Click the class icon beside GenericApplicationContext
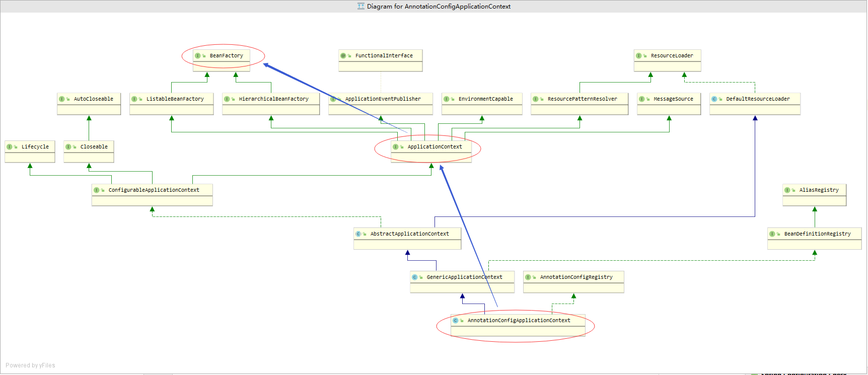The image size is (868, 375). tap(415, 277)
